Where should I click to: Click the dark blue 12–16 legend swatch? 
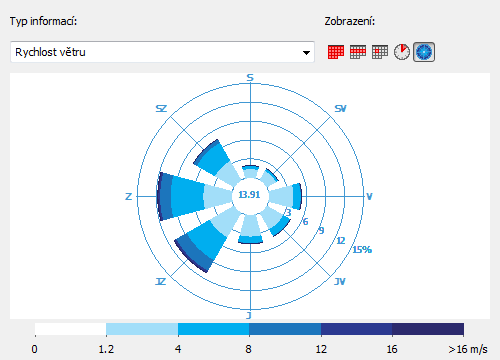[x=356, y=329]
